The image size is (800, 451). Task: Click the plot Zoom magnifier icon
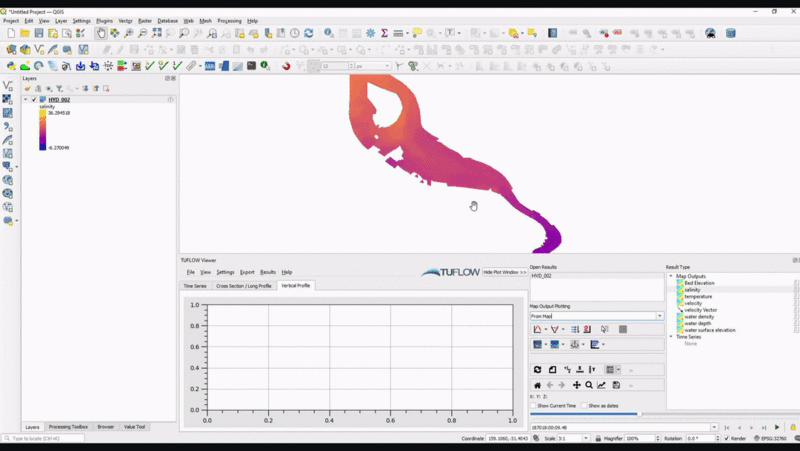(x=589, y=385)
